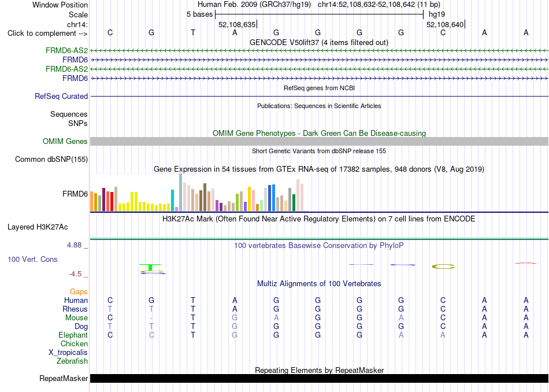
Task: Click the dark green bar in the GTEx chart
Action: pos(294,203)
